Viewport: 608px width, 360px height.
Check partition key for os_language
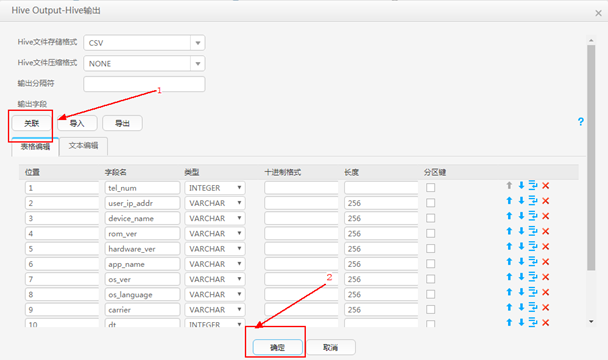pos(430,294)
